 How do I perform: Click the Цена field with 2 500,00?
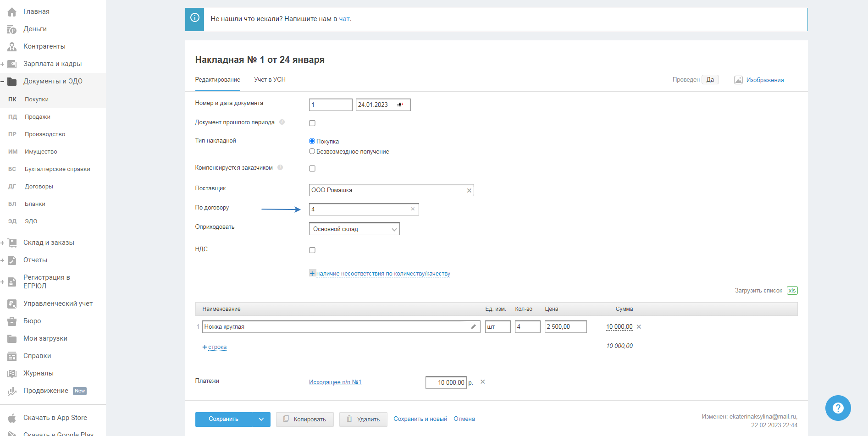[566, 326]
